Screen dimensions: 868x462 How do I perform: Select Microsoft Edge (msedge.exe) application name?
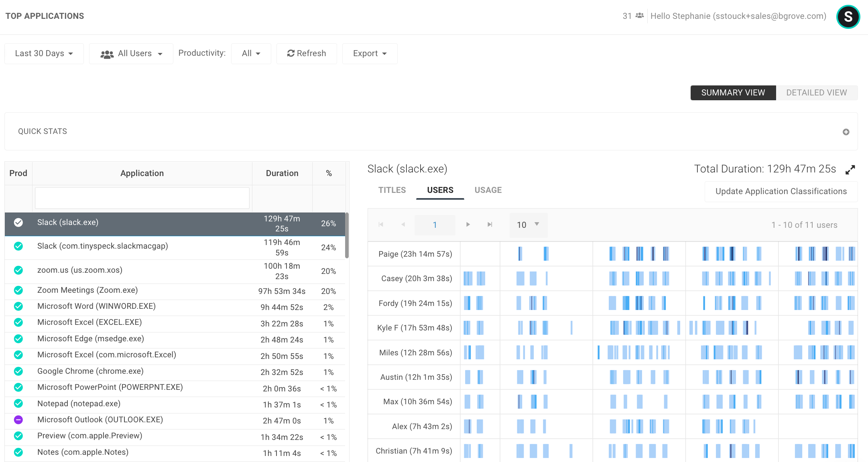click(90, 339)
